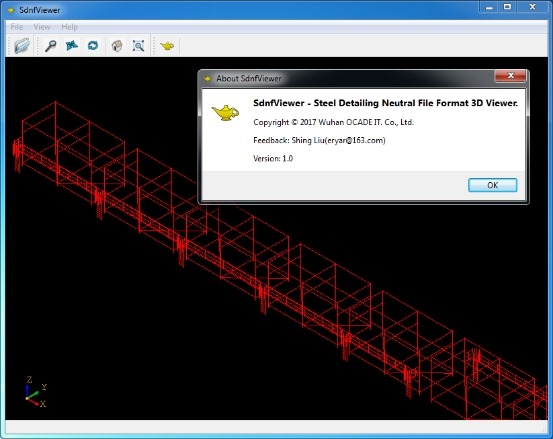The image size is (553, 439).
Task: Click the yellow lamp About toolbar icon
Action: (167, 46)
